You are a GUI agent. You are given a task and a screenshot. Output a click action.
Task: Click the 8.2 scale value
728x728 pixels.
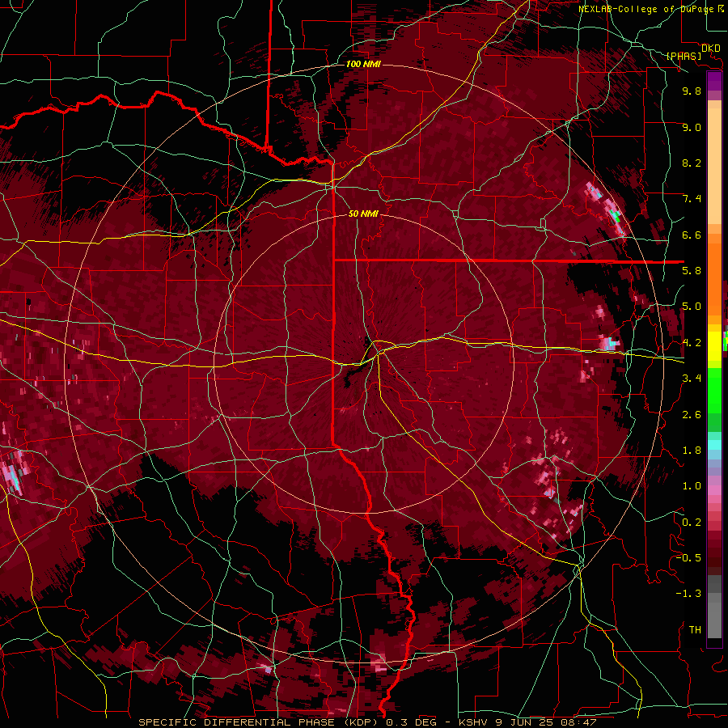click(692, 163)
